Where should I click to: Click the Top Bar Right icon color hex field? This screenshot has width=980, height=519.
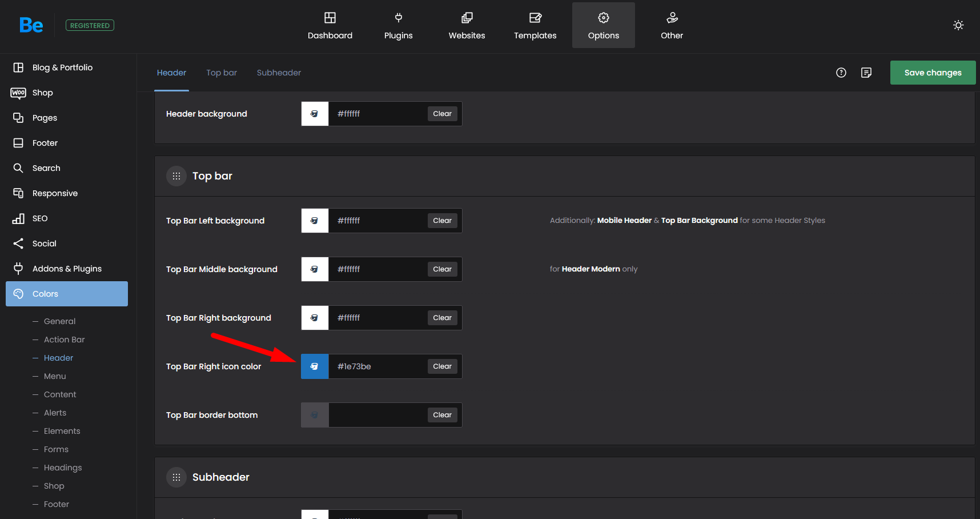tap(377, 366)
